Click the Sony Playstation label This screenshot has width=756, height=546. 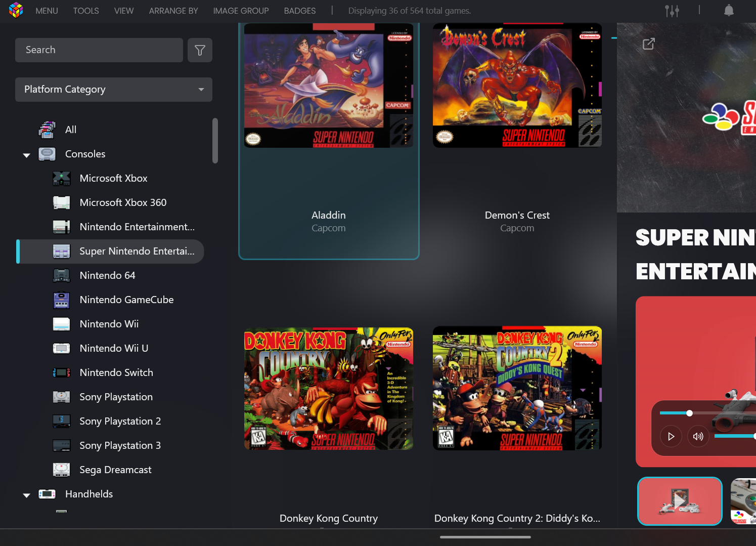(x=116, y=397)
